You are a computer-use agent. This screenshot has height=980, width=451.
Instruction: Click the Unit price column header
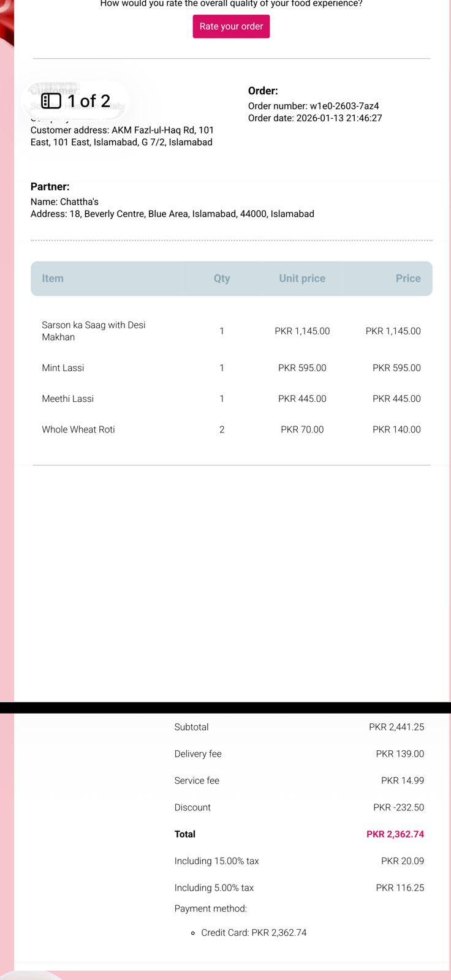pos(302,278)
